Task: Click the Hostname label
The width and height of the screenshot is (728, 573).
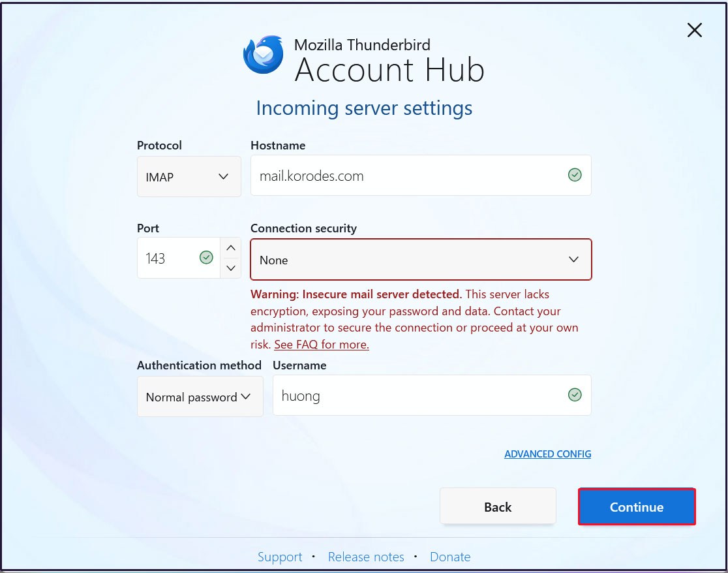Action: coord(278,146)
